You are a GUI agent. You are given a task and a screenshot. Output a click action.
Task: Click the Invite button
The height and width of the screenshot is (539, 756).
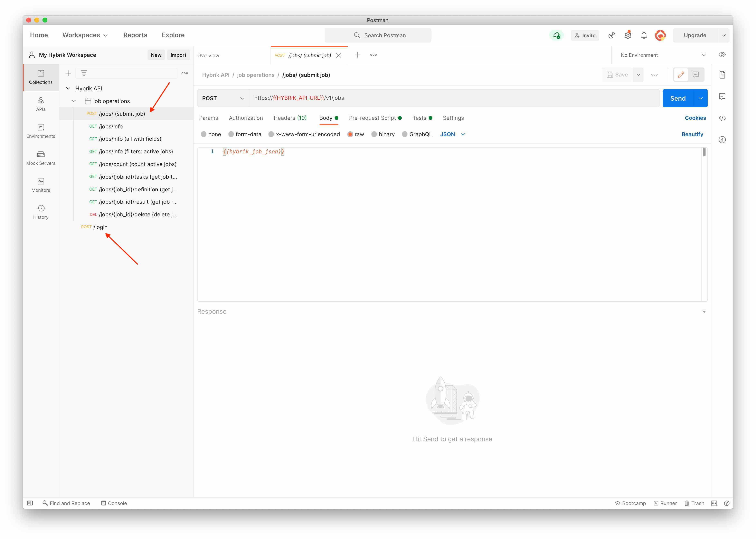585,35
